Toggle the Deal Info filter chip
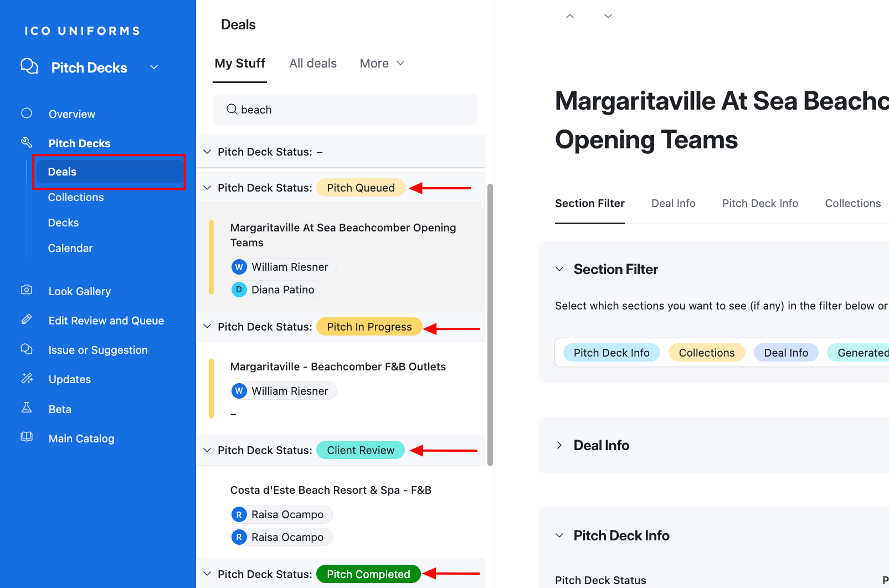Screen dimensions: 889x588 point(785,353)
